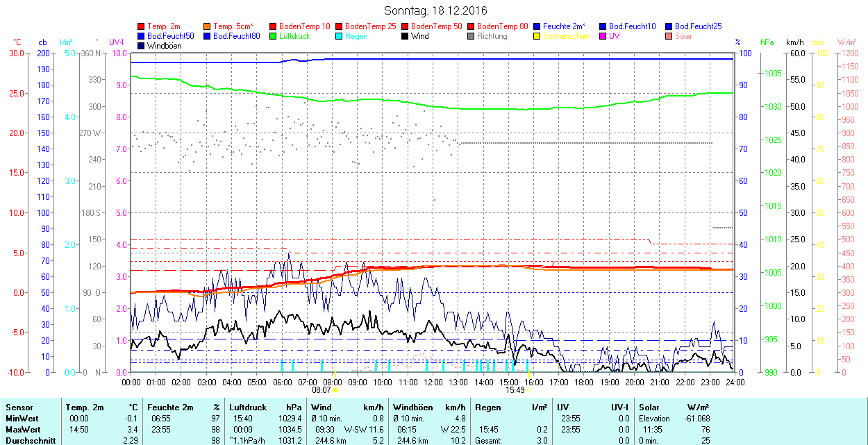Click the chart title Sonntag, 18.12.2016
The image size is (868, 445).
[435, 11]
